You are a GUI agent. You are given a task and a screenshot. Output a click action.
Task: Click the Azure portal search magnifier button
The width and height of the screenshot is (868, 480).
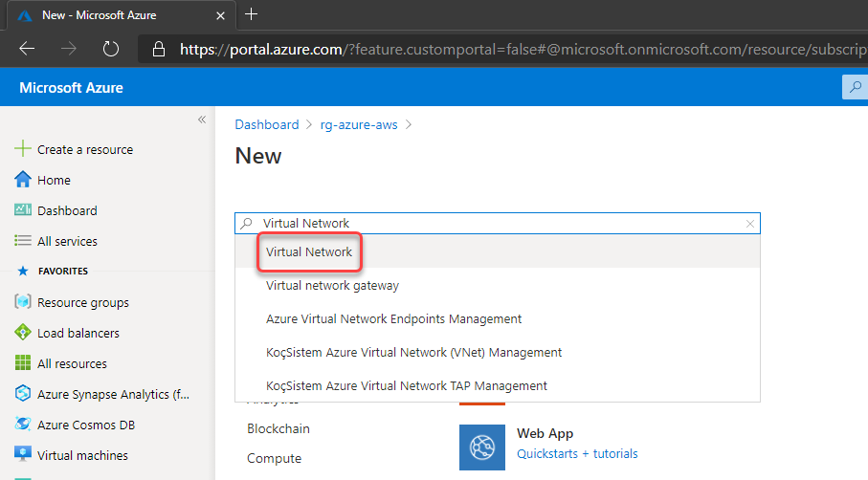point(856,87)
